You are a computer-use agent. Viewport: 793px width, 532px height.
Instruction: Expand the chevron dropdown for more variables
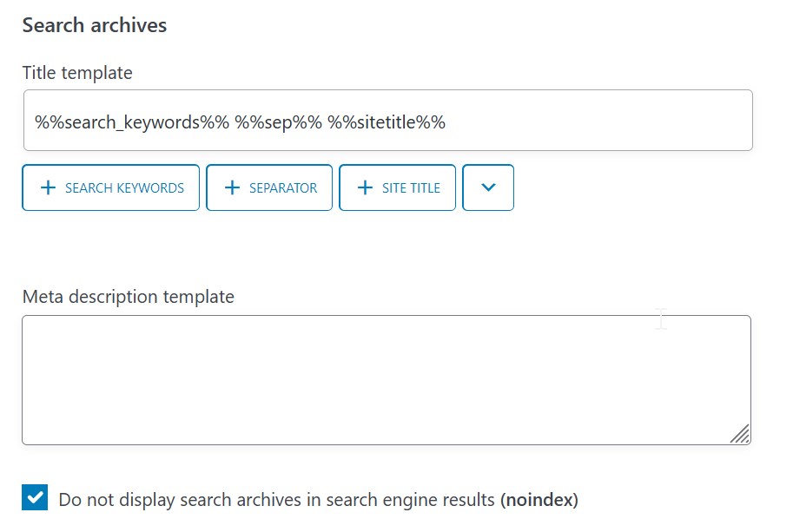[x=488, y=187]
